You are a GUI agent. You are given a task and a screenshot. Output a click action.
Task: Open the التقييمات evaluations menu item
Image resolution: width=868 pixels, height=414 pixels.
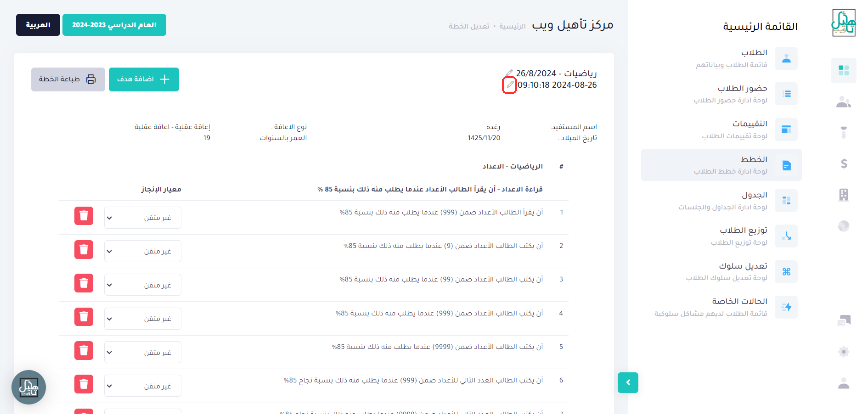pos(721,129)
